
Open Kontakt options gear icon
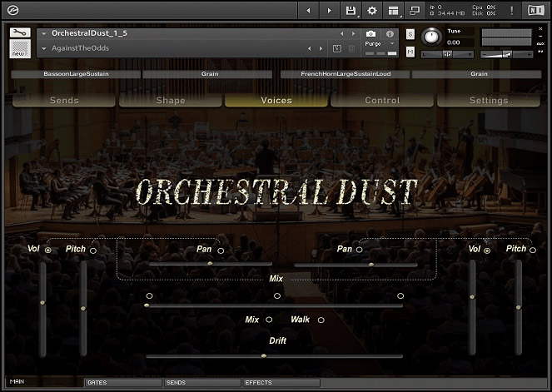pyautogui.click(x=372, y=11)
